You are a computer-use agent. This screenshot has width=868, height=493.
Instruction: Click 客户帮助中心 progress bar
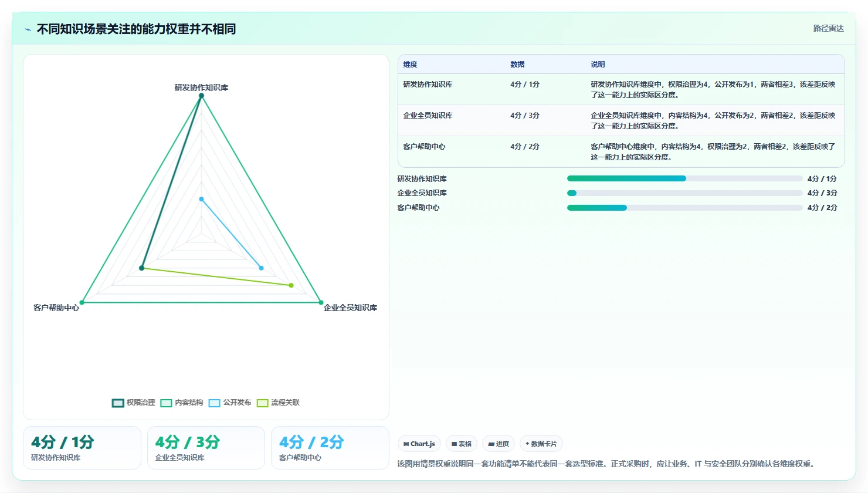tap(684, 208)
